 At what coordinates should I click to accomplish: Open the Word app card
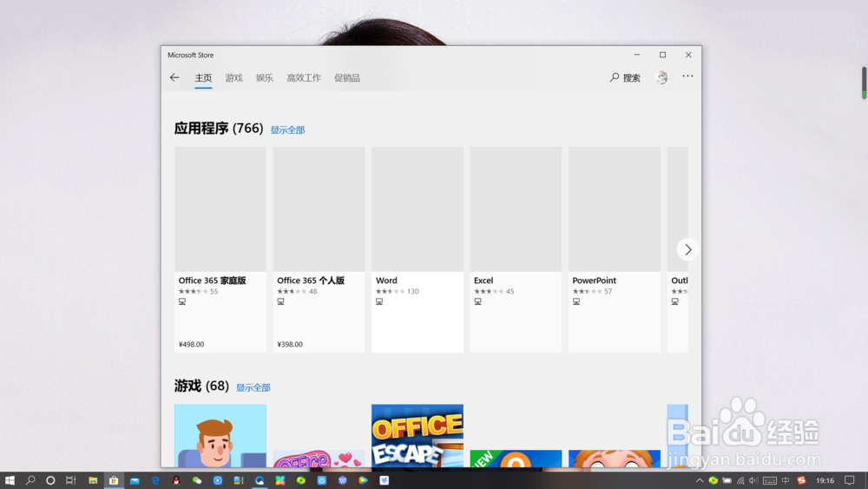[418, 249]
